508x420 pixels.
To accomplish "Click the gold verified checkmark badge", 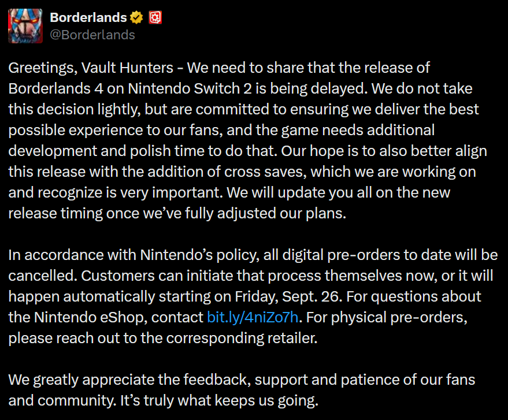I will (x=136, y=17).
